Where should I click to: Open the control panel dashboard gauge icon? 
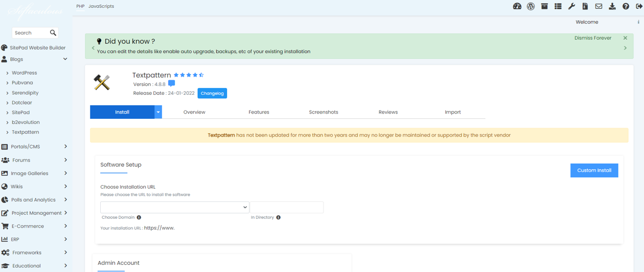[517, 6]
